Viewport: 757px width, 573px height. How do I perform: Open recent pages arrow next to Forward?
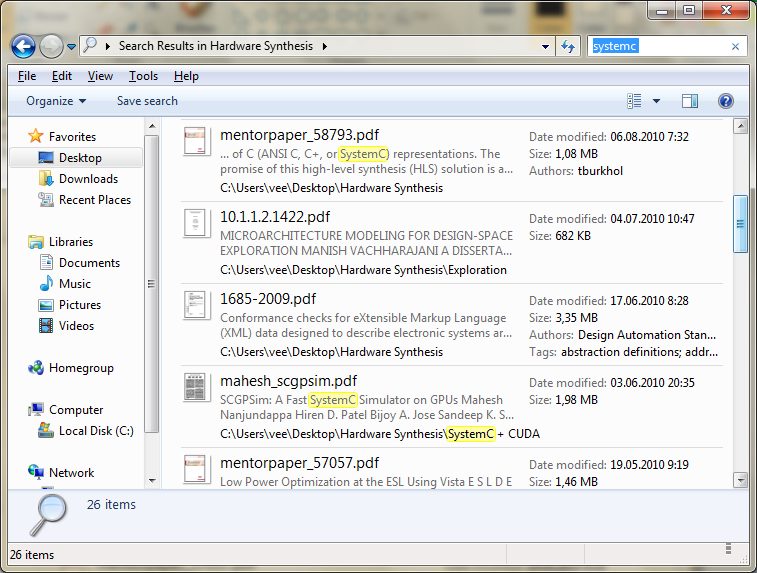point(71,47)
